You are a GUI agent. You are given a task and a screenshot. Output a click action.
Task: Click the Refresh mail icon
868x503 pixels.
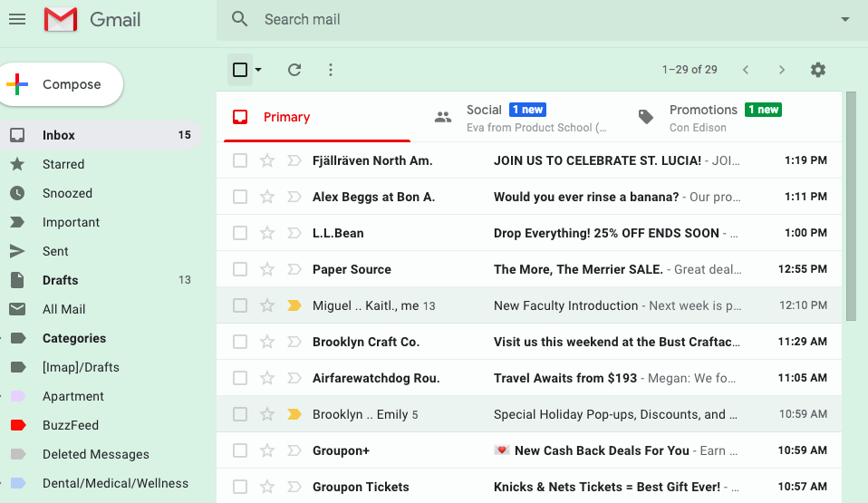(x=294, y=70)
